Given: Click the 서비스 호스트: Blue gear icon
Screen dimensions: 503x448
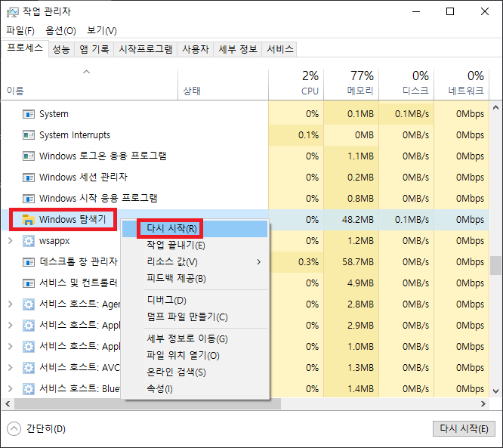Looking at the screenshot, I should [x=29, y=389].
